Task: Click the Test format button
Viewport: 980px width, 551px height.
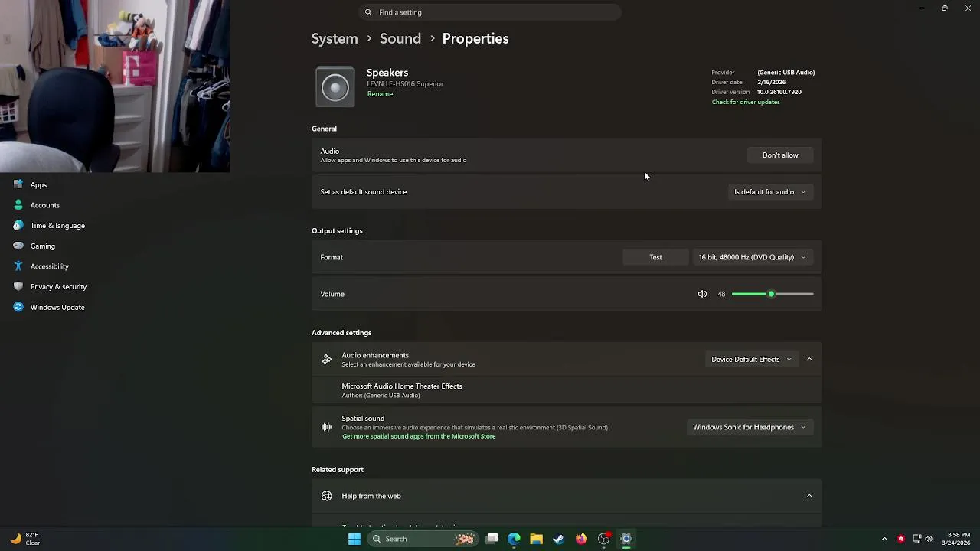Action: tap(656, 257)
